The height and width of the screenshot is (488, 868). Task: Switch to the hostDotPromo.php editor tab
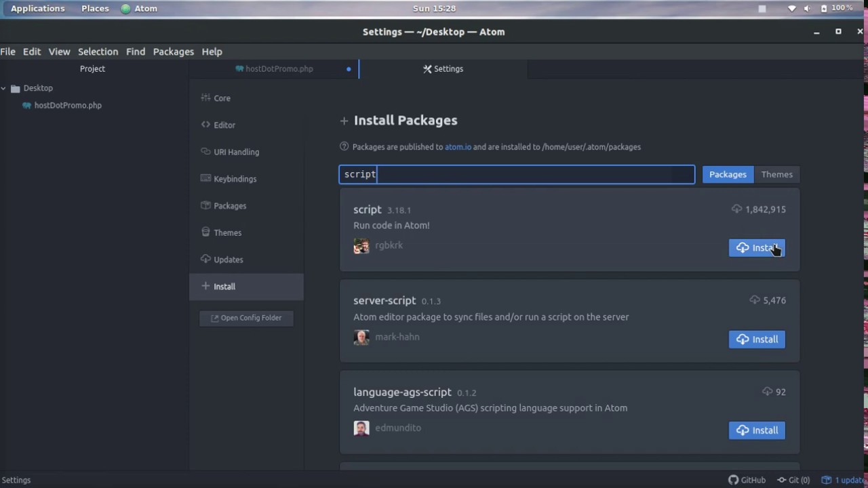[x=279, y=68]
